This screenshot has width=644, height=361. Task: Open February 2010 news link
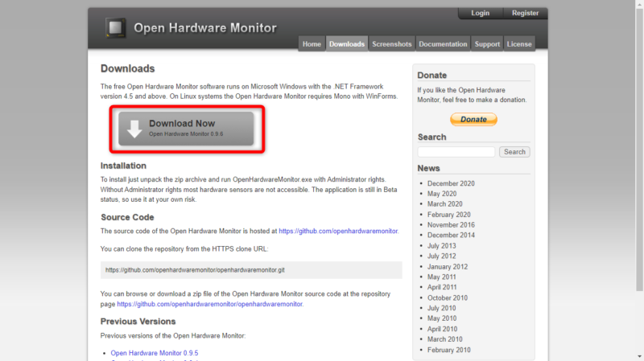449,350
